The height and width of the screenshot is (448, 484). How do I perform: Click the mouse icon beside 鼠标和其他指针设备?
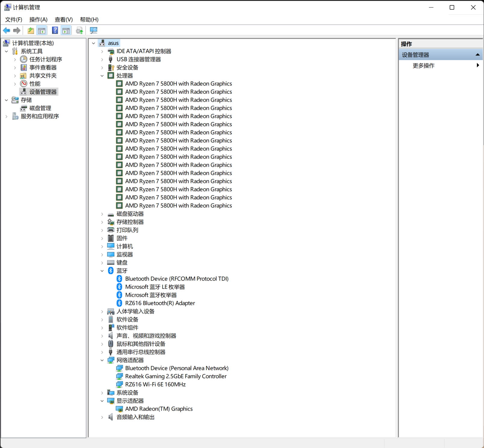pyautogui.click(x=111, y=344)
